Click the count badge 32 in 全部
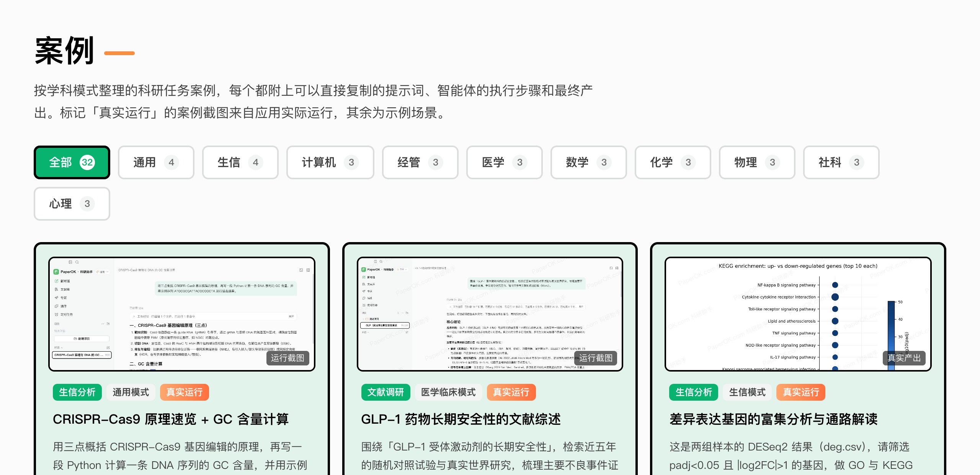Image resolution: width=980 pixels, height=475 pixels. [x=87, y=162]
